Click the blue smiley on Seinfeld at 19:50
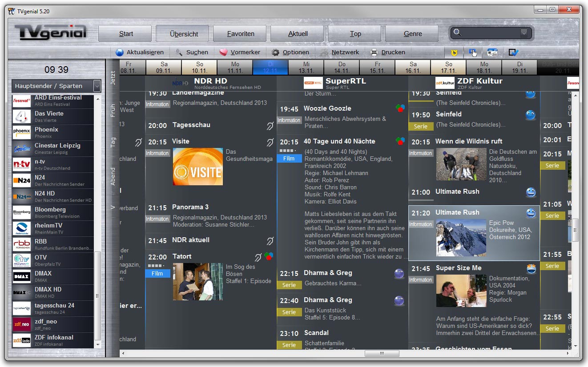The width and height of the screenshot is (588, 367). pyautogui.click(x=530, y=115)
